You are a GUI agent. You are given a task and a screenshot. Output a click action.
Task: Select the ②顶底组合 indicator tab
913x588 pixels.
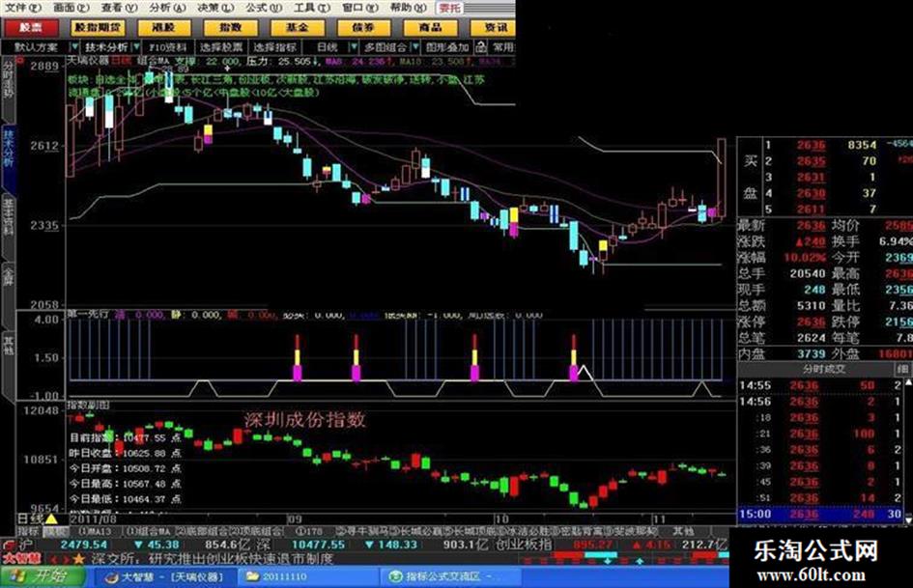[x=256, y=531]
